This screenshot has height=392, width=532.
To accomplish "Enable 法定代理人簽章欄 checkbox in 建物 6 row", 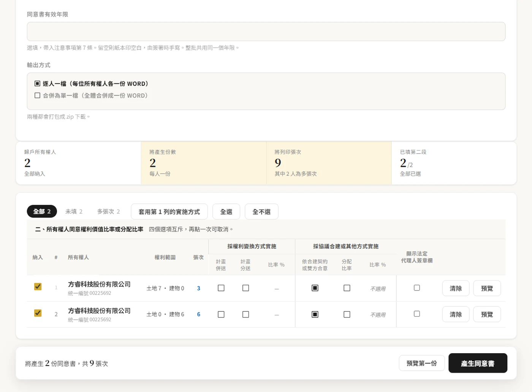I will point(417,314).
